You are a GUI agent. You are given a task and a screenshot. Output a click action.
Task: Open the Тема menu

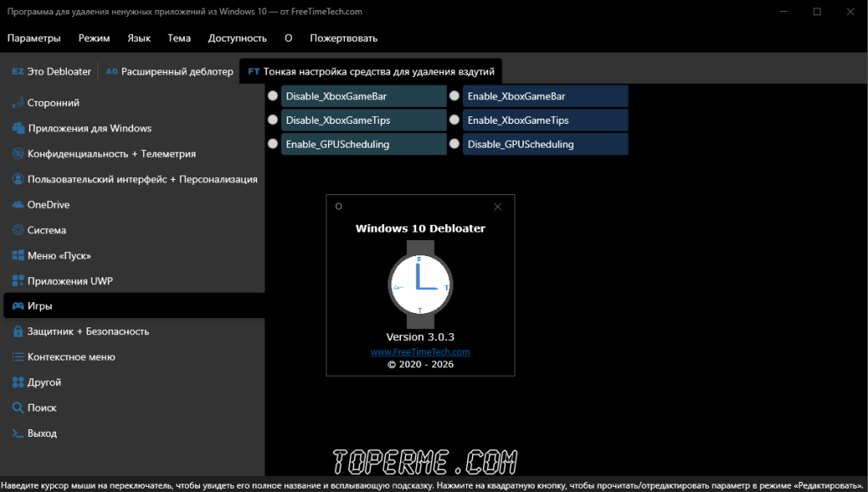(179, 38)
